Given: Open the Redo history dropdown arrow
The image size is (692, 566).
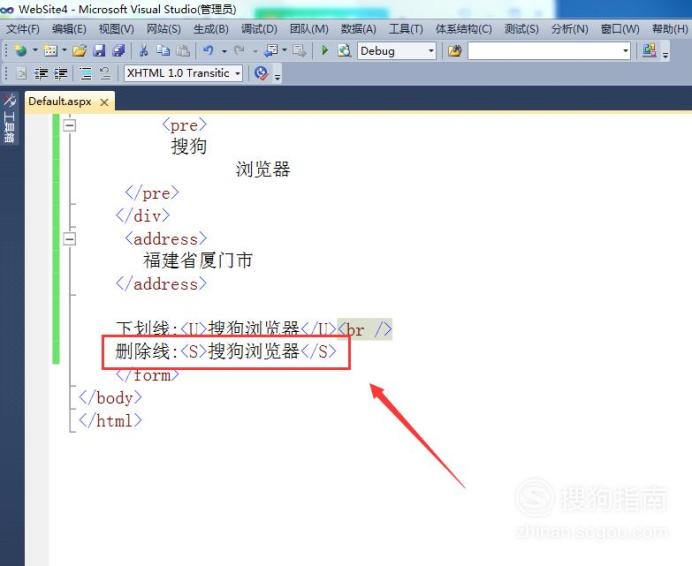Looking at the screenshot, I should coord(255,51).
